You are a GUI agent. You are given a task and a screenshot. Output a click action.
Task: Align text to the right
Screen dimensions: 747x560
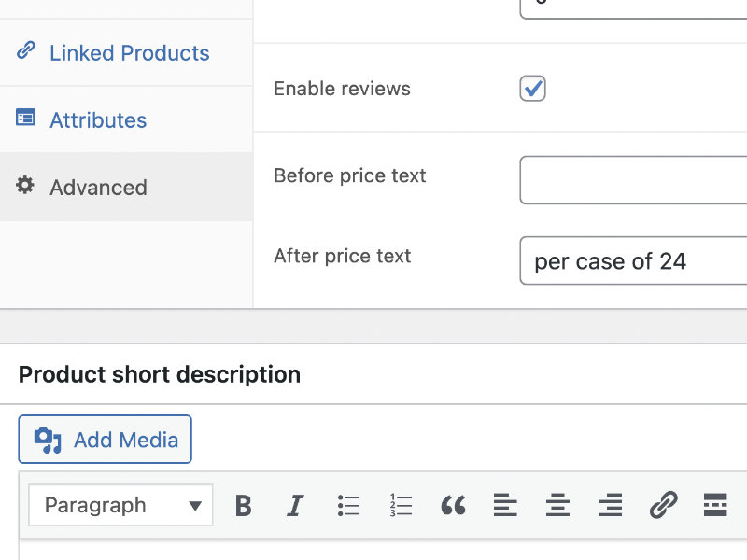coord(610,505)
